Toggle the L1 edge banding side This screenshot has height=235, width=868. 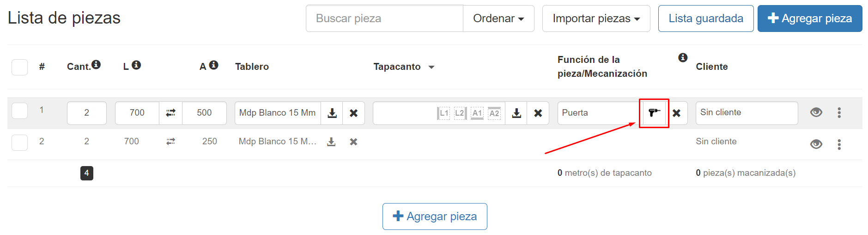click(x=443, y=113)
